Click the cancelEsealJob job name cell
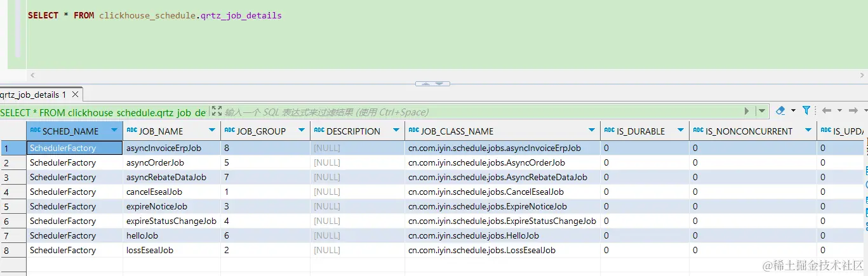The height and width of the screenshot is (276, 868). click(x=171, y=192)
